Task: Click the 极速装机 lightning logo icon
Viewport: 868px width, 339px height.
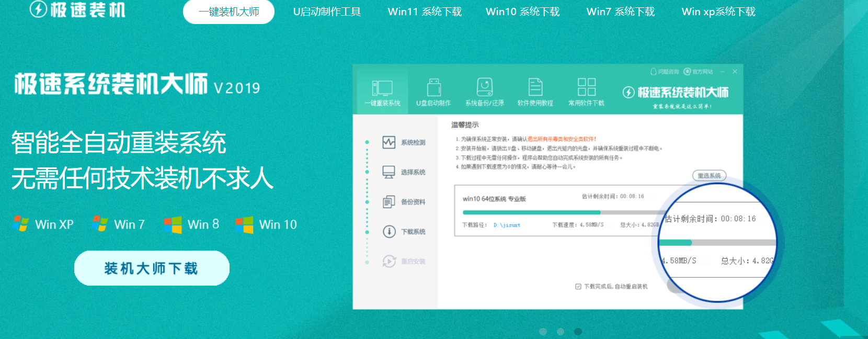Action: click(x=38, y=9)
